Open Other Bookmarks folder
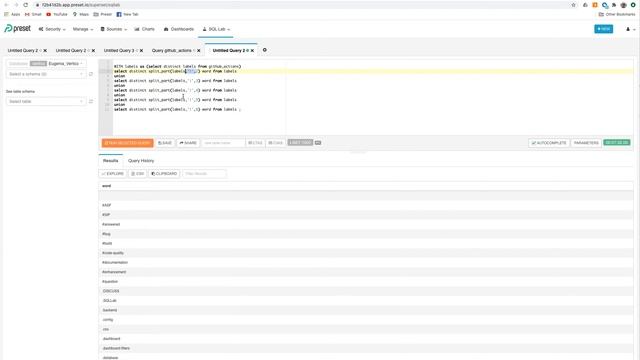Image resolution: width=640 pixels, height=360 pixels. click(617, 14)
